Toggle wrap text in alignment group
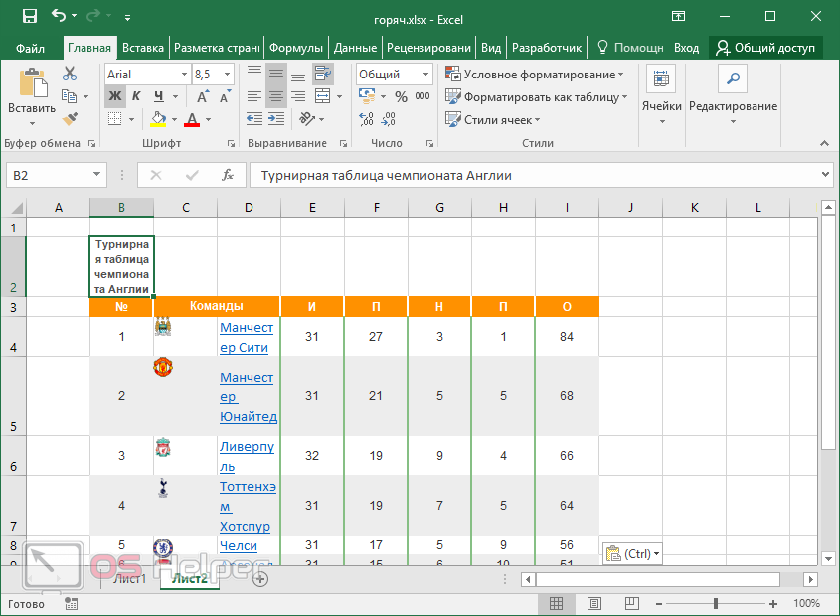840x616 pixels. [322, 74]
